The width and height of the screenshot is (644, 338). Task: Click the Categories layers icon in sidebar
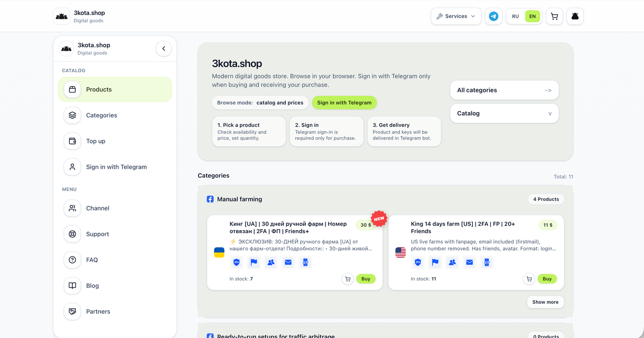point(72,115)
